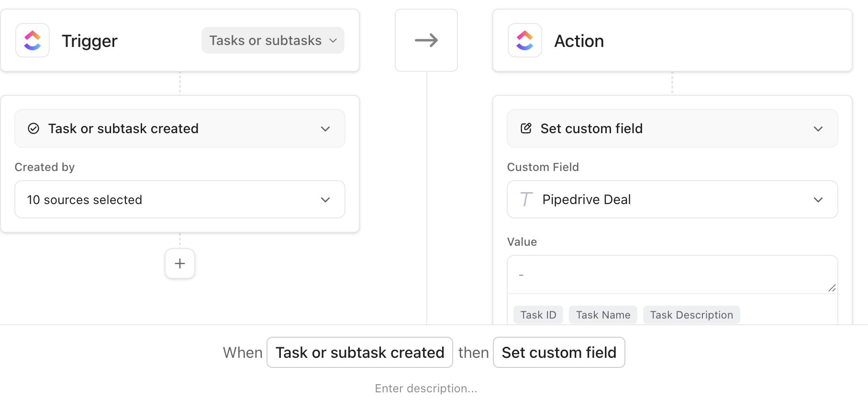Click the ClickUp logo in the Action card
This screenshot has width=868, height=411.
pyautogui.click(x=524, y=41)
